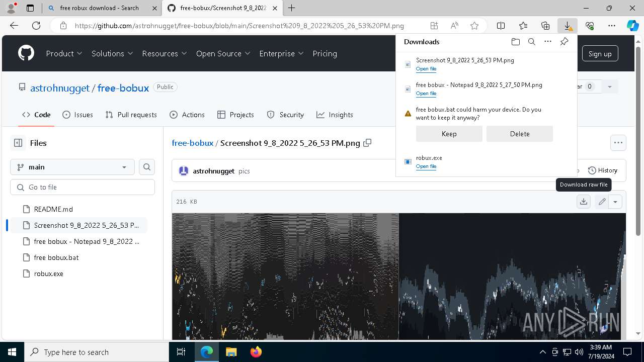Click the browser address bar
Viewport: 644px width, 362px height.
click(239, 26)
